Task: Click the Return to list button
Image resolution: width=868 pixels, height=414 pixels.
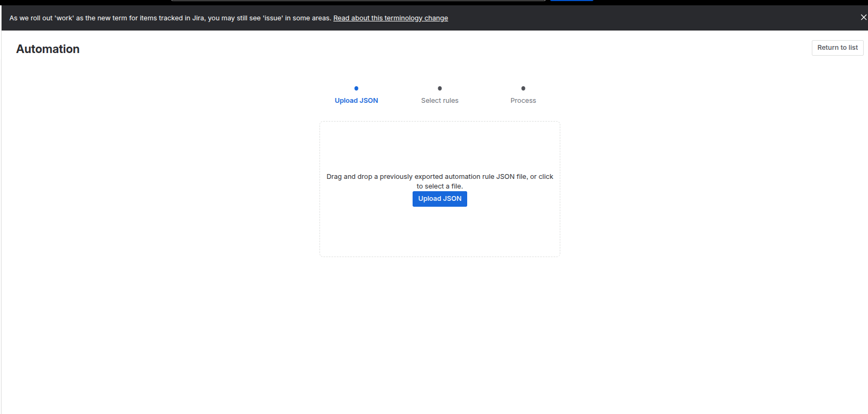Action: (x=837, y=48)
